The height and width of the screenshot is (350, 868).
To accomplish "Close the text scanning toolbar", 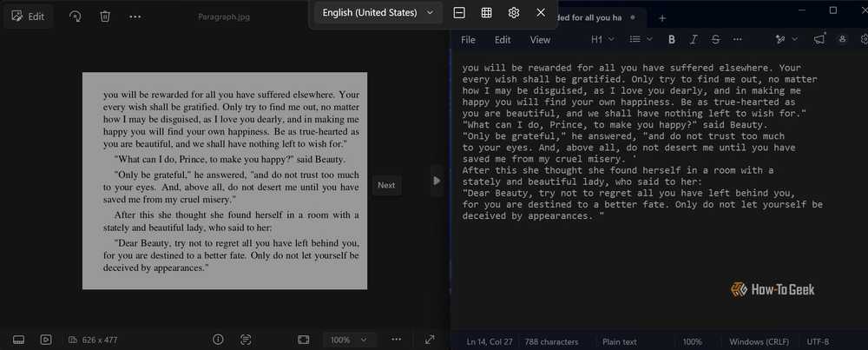I will tap(541, 13).
